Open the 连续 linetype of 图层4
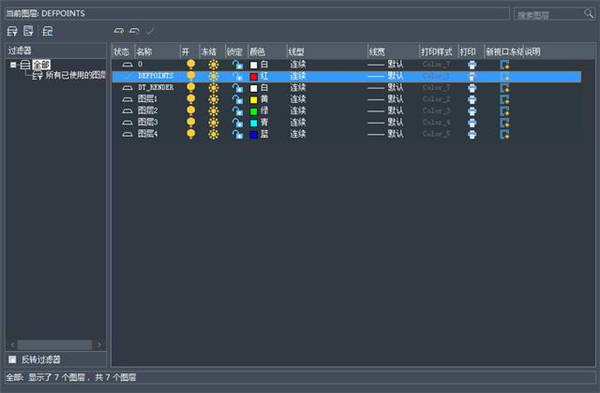 298,134
